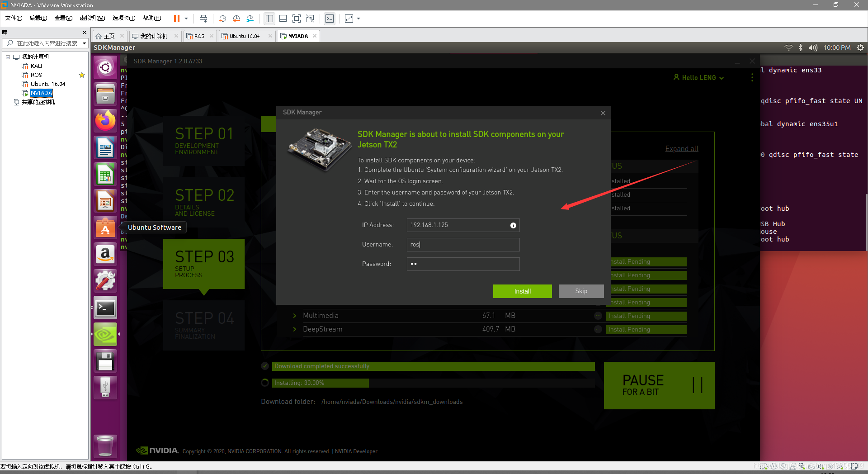Click VMware full screen icon
The width and height of the screenshot is (868, 474).
click(297, 19)
